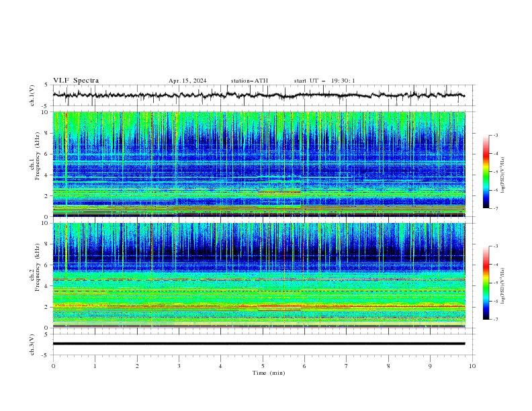The width and height of the screenshot is (532, 411).
Task: Click the lower log(PSD) colorbar label
Action: (502, 286)
